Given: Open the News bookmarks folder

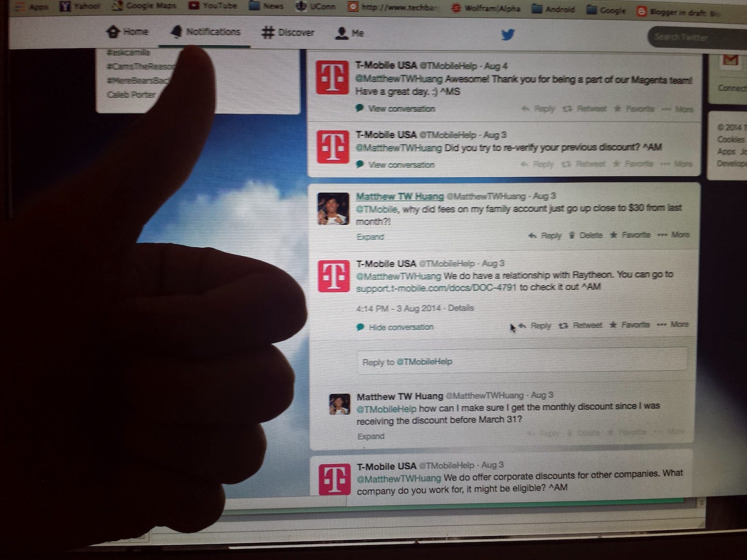Looking at the screenshot, I should coord(266,6).
